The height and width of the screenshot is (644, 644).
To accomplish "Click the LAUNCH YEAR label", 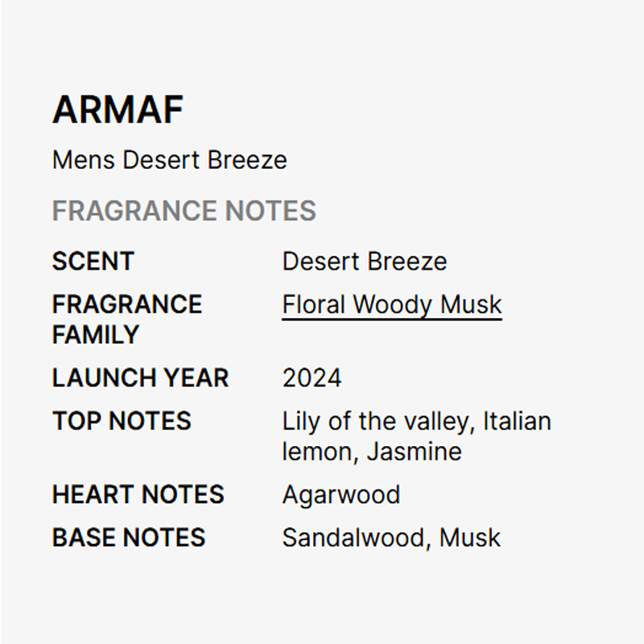I will pyautogui.click(x=140, y=378).
